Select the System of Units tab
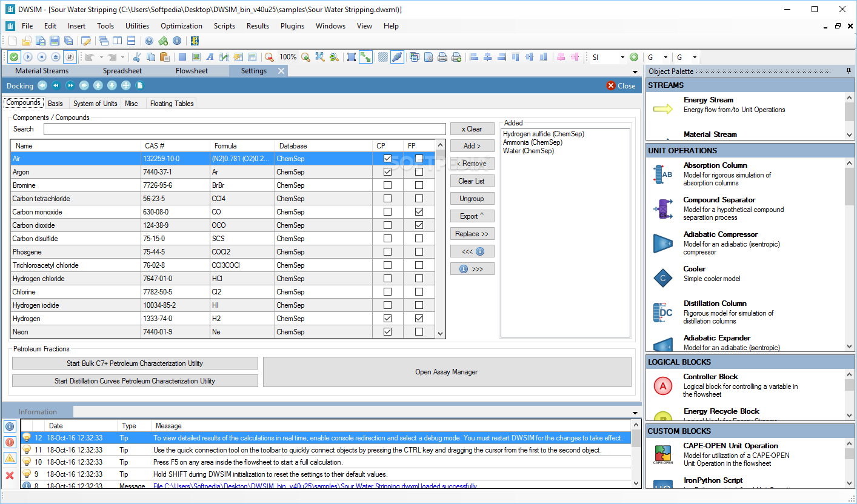 pyautogui.click(x=95, y=104)
